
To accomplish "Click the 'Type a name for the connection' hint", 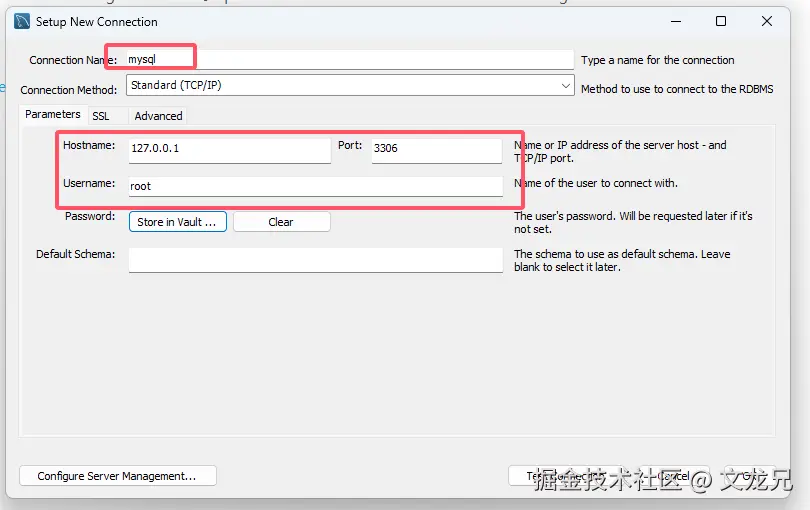I will [x=658, y=60].
